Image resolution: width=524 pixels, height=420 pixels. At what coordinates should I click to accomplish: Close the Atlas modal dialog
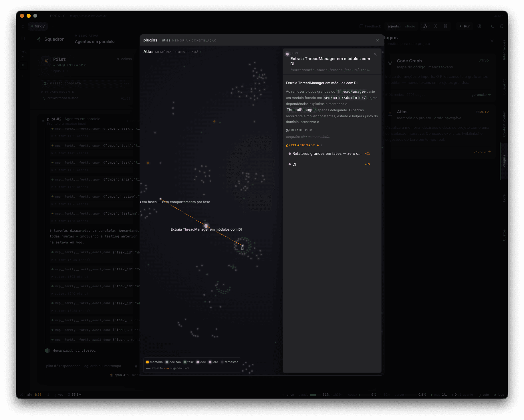(378, 40)
